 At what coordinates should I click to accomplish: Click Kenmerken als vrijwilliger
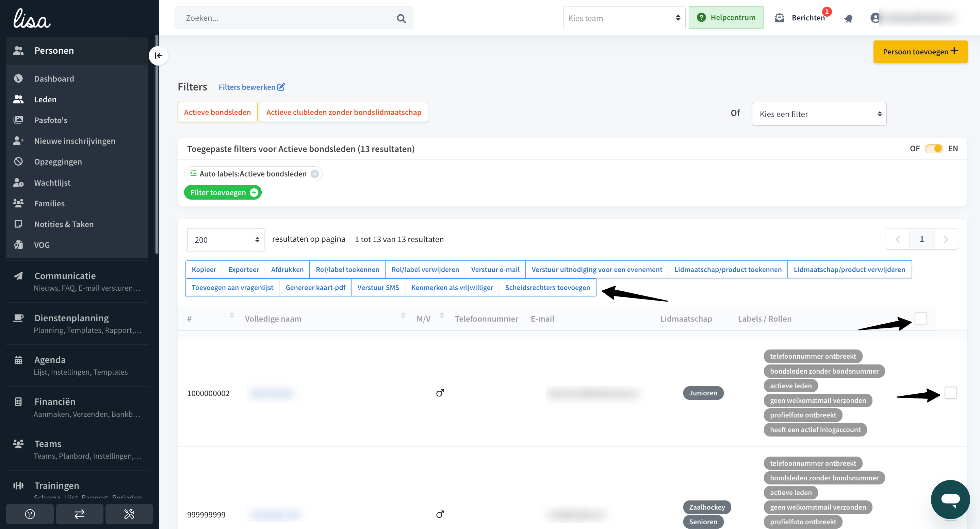[x=452, y=288]
